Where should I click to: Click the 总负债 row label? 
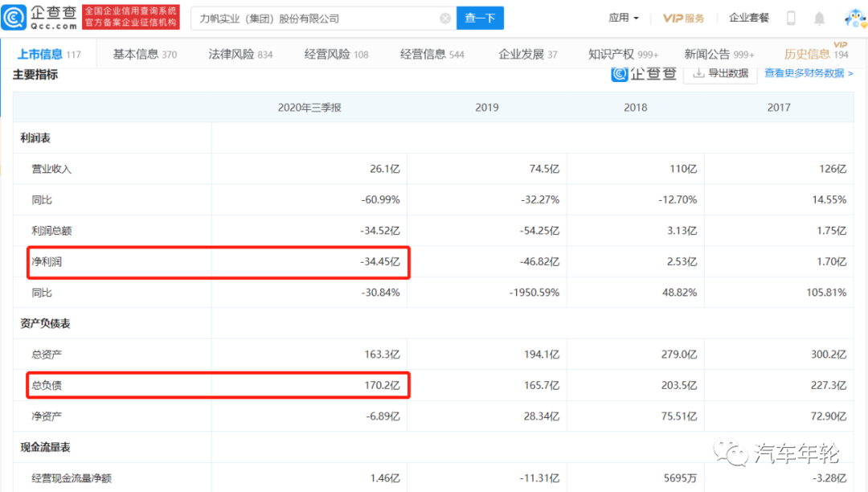tap(47, 385)
